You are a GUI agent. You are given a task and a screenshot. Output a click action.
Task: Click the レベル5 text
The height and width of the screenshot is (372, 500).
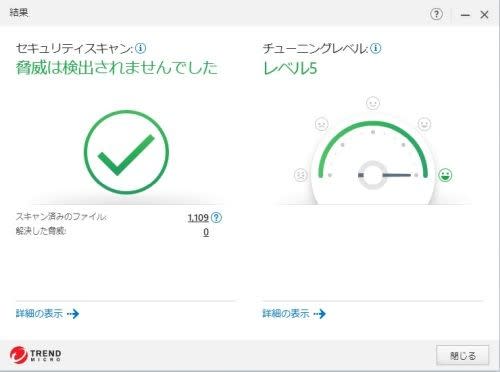point(290,68)
